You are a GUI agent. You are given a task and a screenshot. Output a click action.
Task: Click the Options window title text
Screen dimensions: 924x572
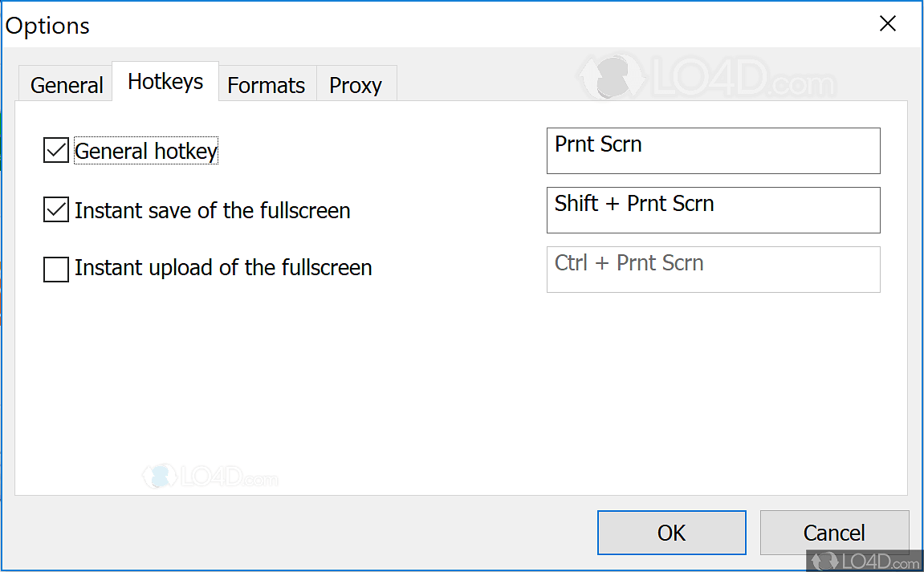click(x=48, y=26)
